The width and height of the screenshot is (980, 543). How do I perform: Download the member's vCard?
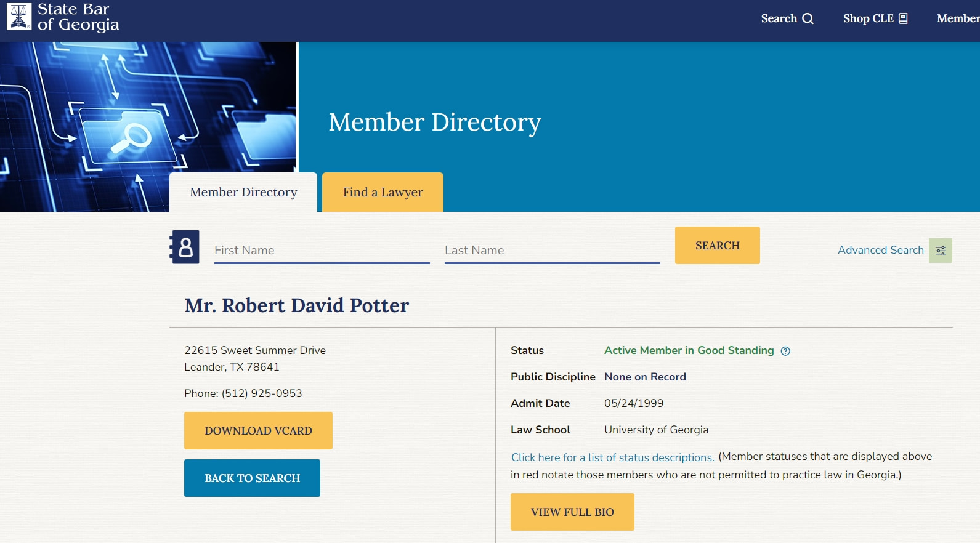(258, 430)
